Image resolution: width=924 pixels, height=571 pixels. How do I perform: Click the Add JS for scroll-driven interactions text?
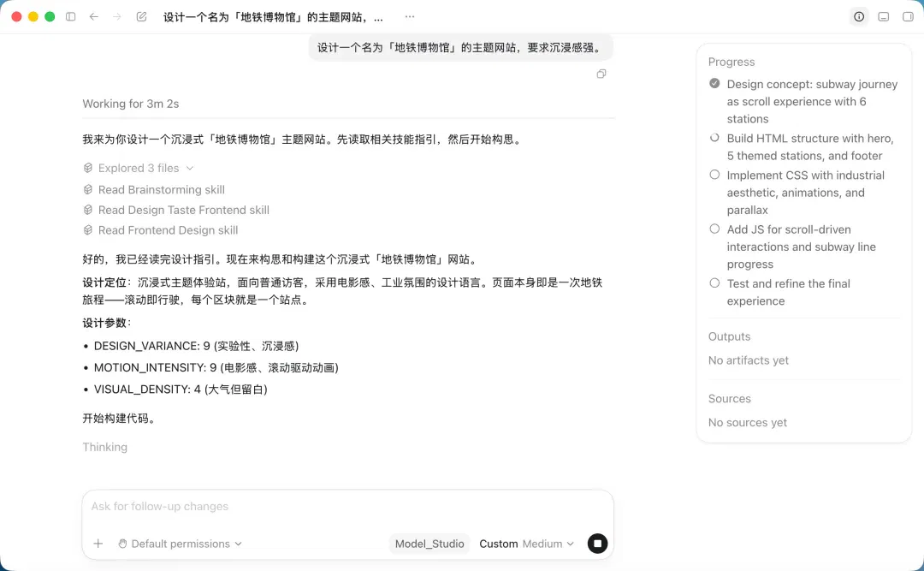point(802,247)
